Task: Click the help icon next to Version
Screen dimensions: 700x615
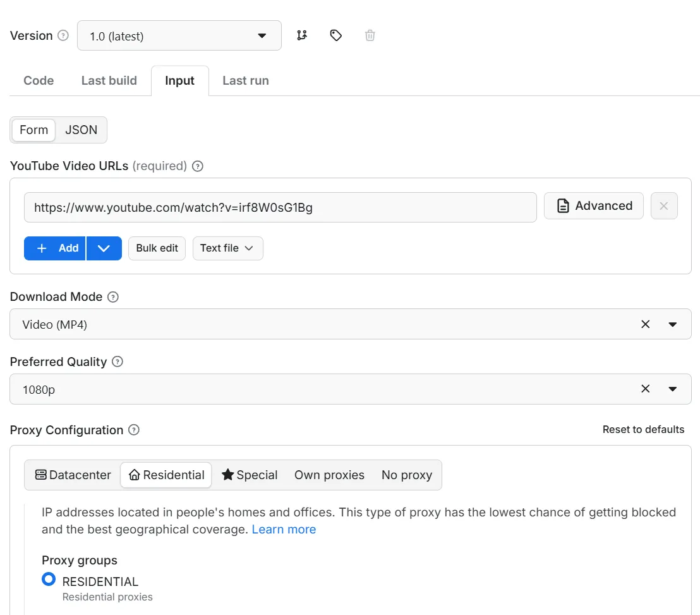Action: pos(63,35)
